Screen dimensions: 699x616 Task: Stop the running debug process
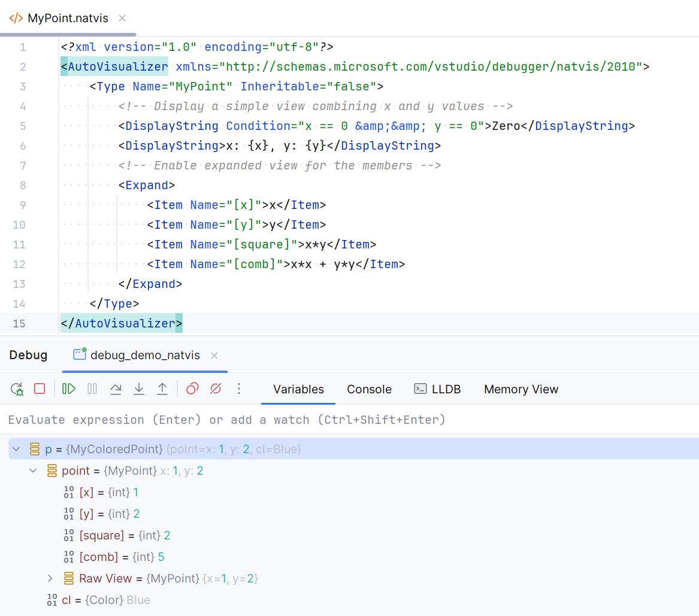(x=39, y=389)
